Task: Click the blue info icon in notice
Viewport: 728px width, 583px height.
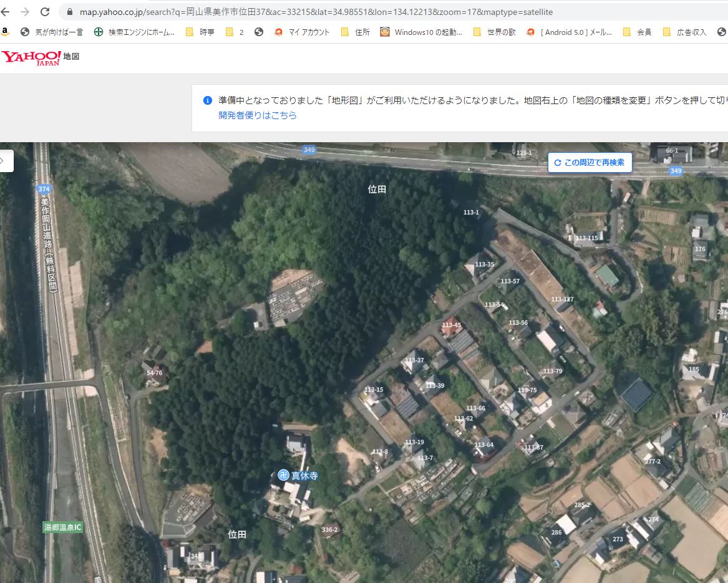Action: 208,100
